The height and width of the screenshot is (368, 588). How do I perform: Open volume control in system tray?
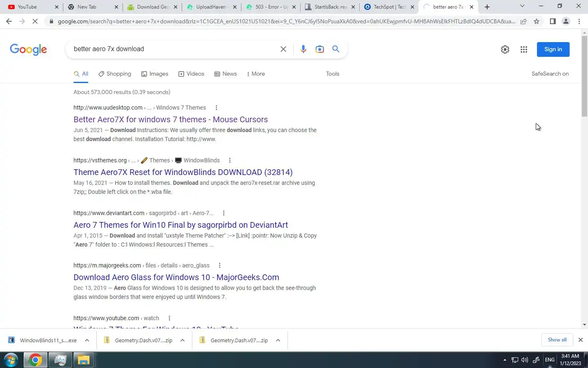coord(525,360)
